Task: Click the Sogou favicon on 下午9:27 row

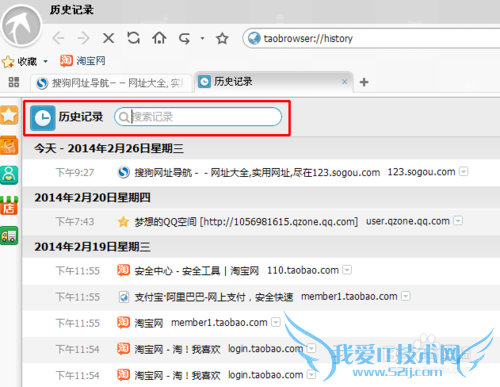Action: coord(124,172)
